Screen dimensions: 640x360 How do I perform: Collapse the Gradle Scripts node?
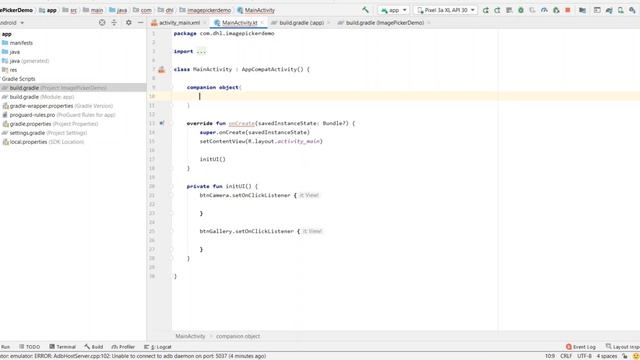click(18, 79)
